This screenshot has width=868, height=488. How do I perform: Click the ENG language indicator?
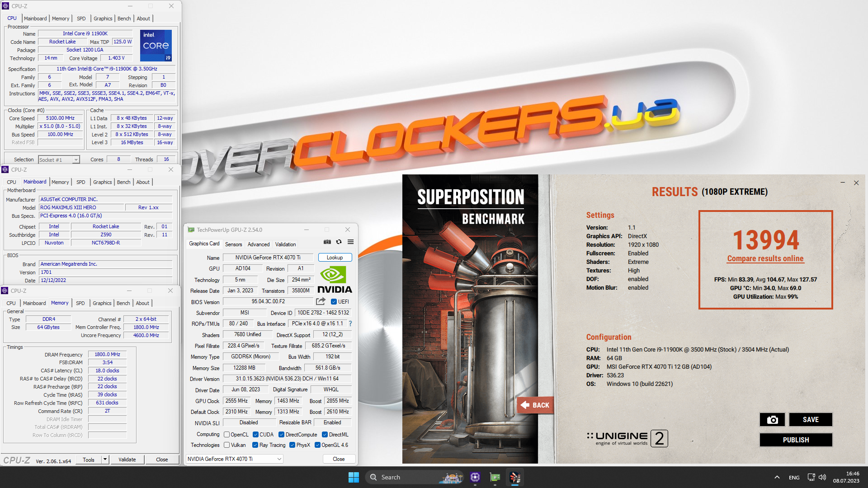[x=794, y=477]
